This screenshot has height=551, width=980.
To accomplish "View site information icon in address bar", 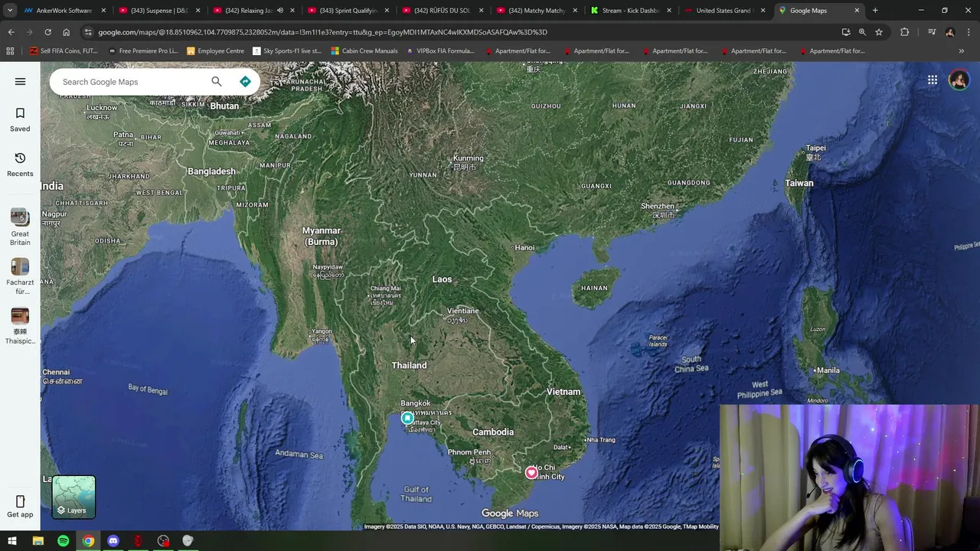I will tap(88, 32).
